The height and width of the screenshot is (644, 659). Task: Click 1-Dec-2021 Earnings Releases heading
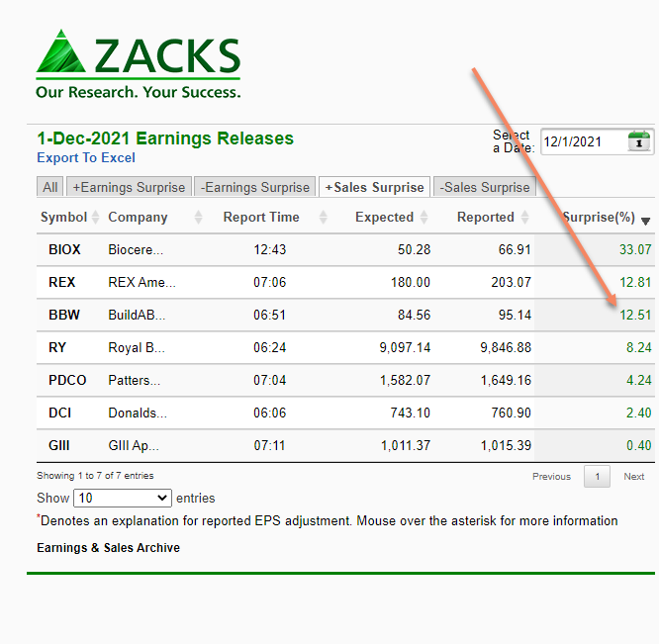165,138
